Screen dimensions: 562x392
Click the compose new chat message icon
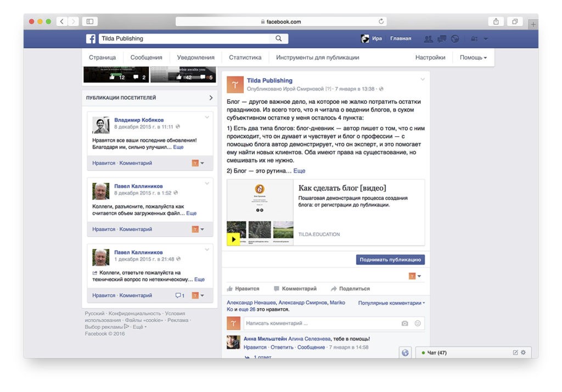pos(515,352)
